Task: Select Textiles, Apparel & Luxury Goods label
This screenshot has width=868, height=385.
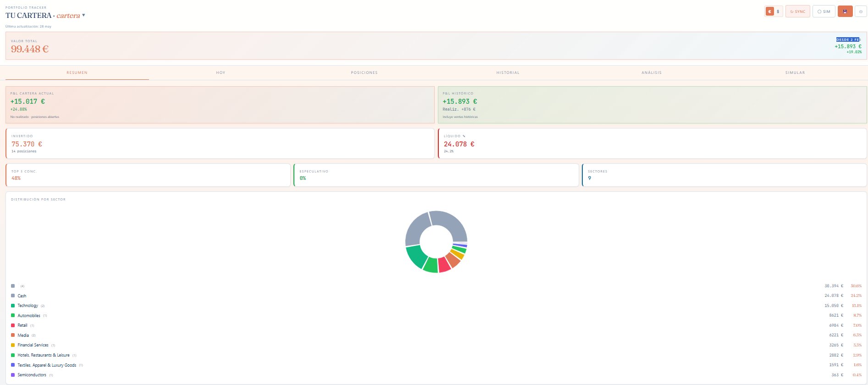Action: click(x=47, y=365)
